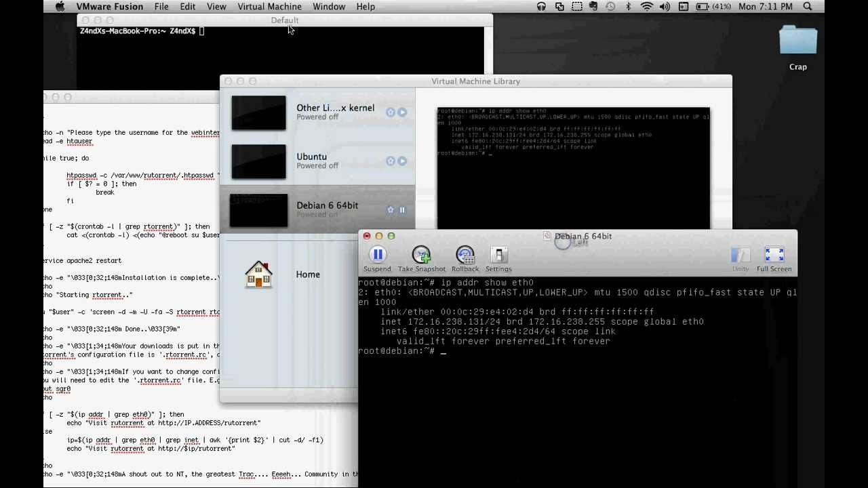
Task: Click the VMware overlapping-windows menu bar icon
Action: (559, 7)
